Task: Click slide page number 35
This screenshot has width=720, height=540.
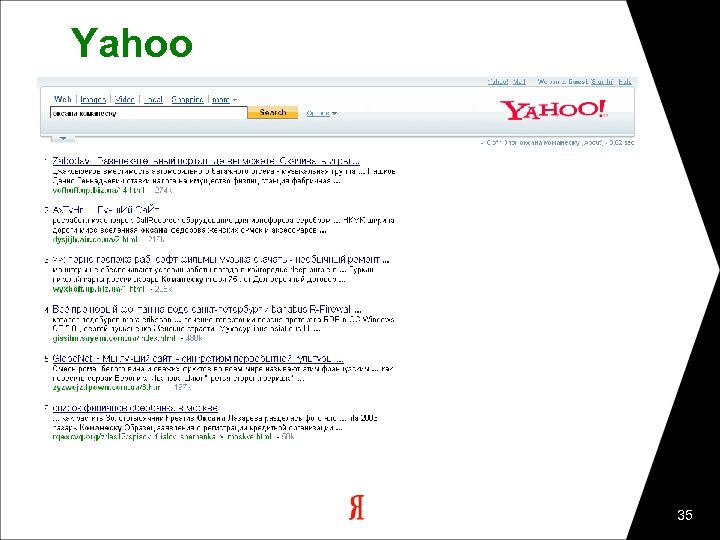Action: coord(684,515)
